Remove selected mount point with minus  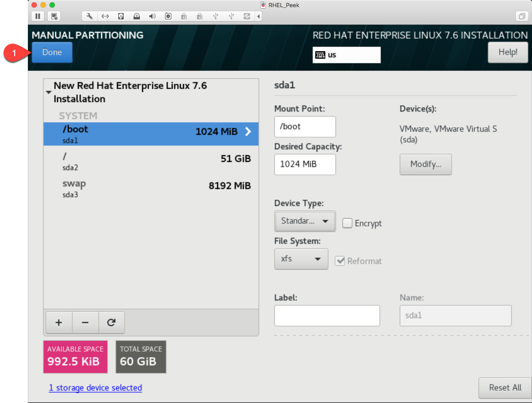point(85,322)
